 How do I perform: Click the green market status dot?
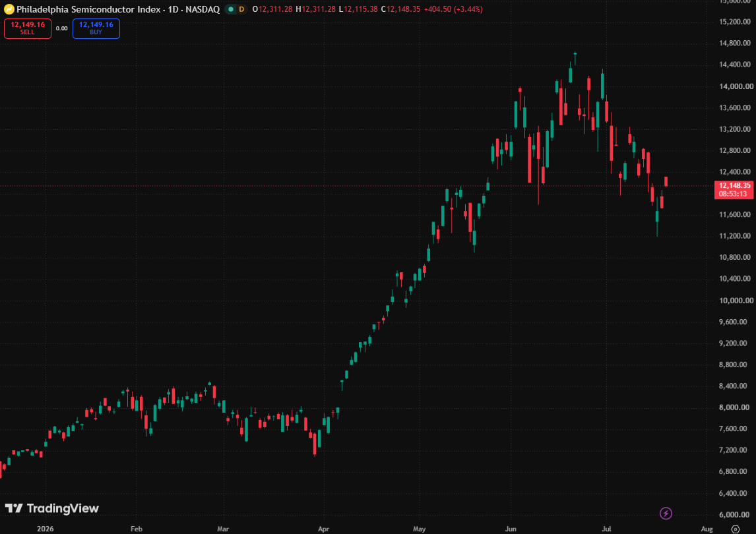(x=231, y=9)
